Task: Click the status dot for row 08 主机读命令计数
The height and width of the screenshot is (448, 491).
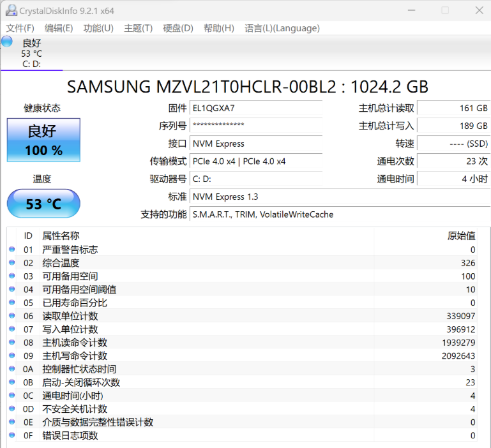Action: pos(12,342)
